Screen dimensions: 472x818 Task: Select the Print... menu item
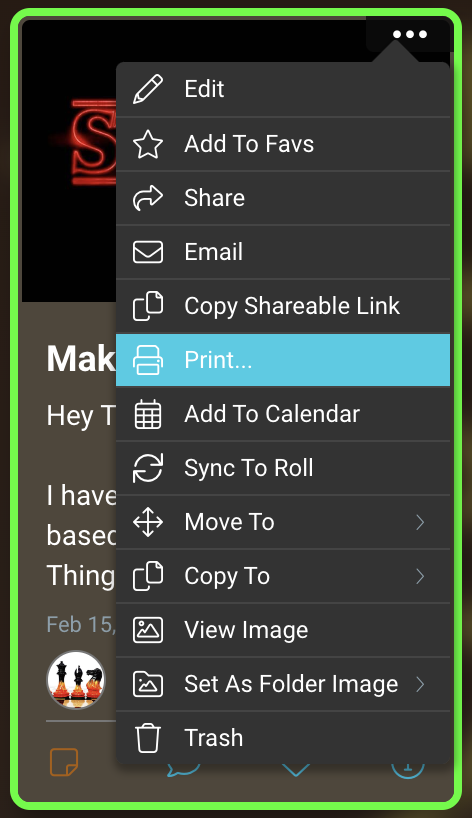pos(283,360)
